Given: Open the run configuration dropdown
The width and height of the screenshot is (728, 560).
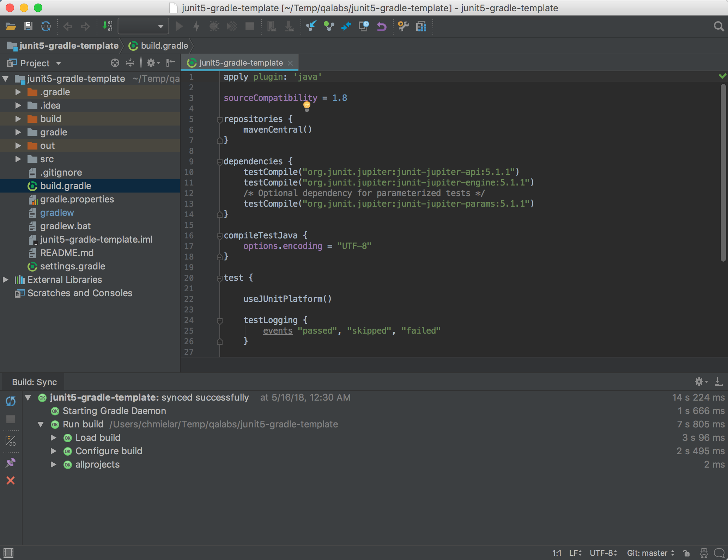Looking at the screenshot, I should pos(143,26).
